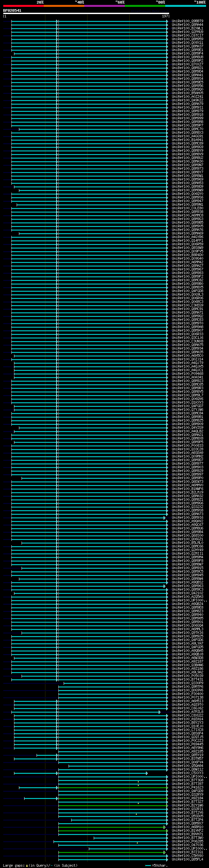Click the alignment bar for UniRef100_Q8M9I6
This screenshot has width=209, height=868.
pyautogui.click(x=89, y=518)
